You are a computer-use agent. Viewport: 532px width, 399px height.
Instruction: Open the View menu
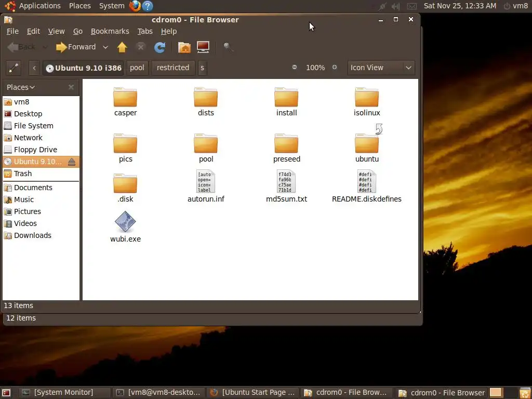click(56, 31)
